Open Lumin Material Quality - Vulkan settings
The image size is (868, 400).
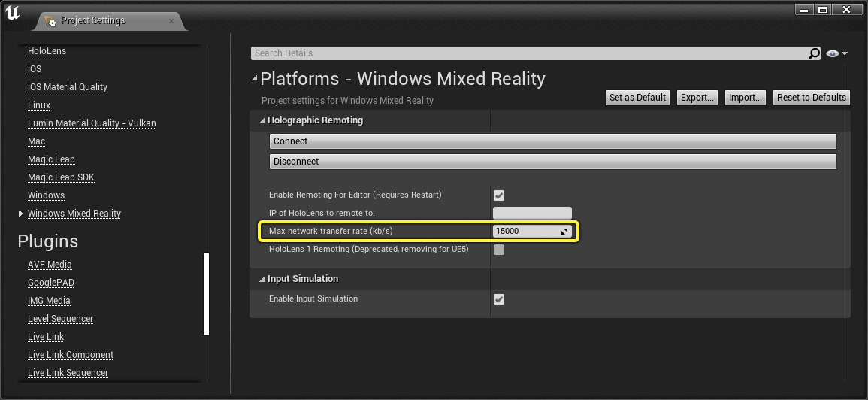tap(92, 123)
